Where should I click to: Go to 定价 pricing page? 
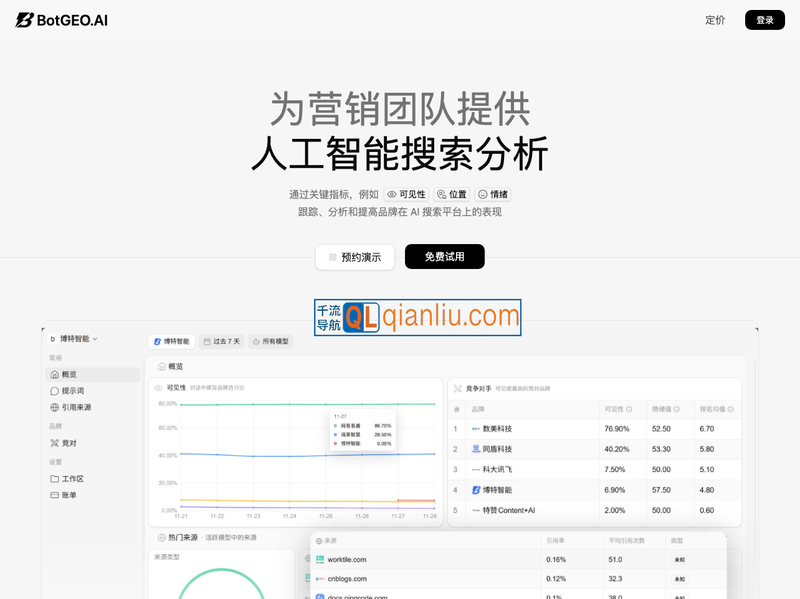coord(715,20)
